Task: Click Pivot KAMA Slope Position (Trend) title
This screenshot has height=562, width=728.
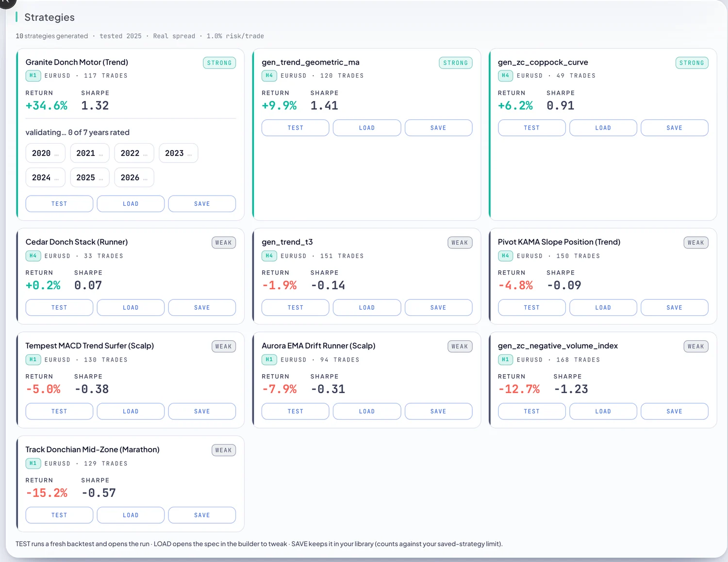Action: (559, 242)
